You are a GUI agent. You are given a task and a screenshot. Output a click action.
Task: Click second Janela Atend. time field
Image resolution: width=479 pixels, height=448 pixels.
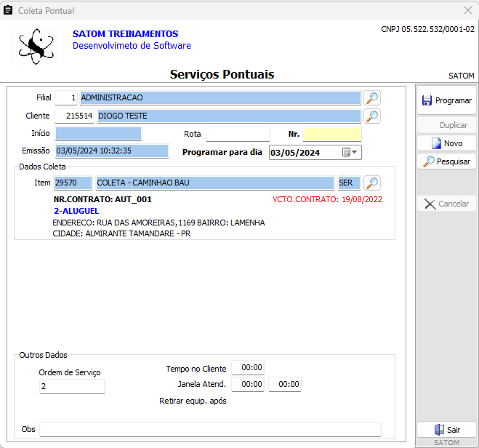pyautogui.click(x=284, y=385)
